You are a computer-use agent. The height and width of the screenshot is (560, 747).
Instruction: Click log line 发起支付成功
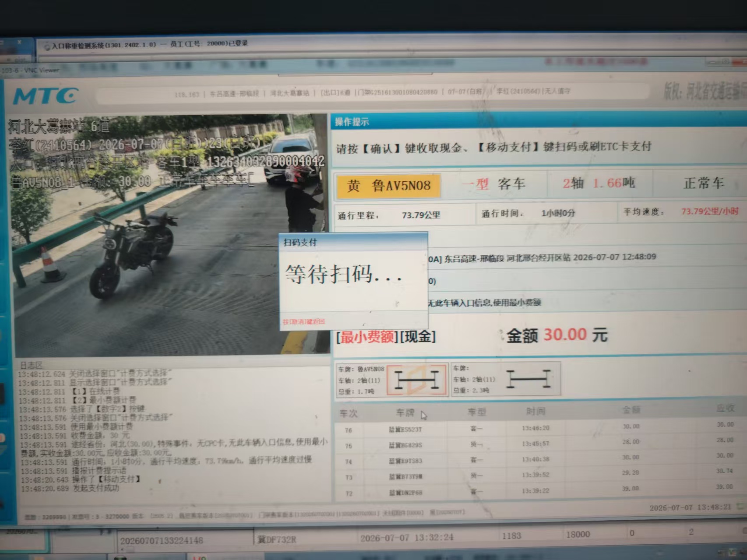tap(70, 489)
